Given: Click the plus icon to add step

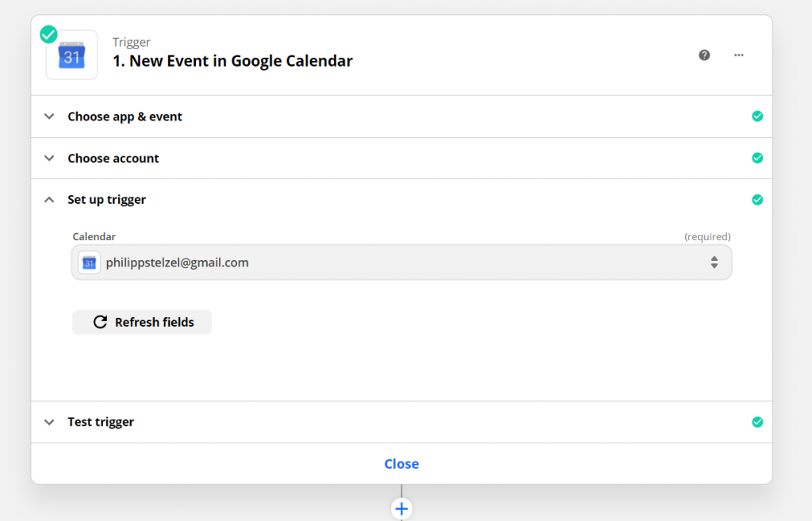Looking at the screenshot, I should (401, 508).
